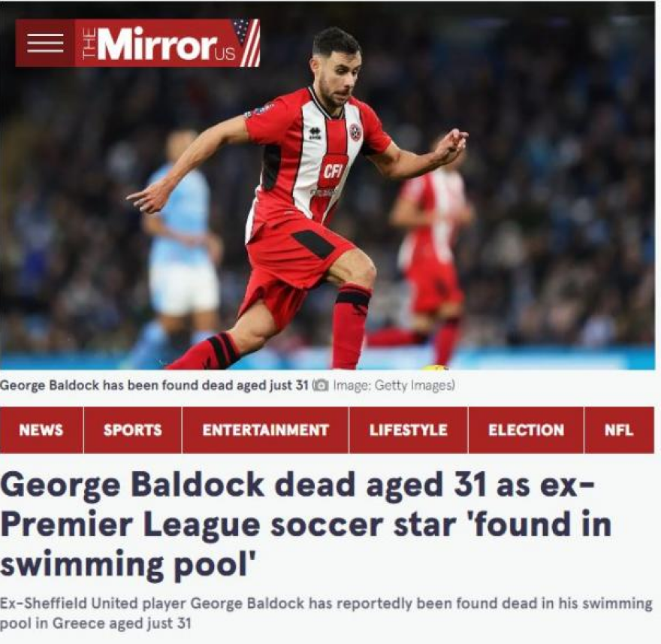Open the hamburger menu icon
The height and width of the screenshot is (644, 661).
[45, 43]
